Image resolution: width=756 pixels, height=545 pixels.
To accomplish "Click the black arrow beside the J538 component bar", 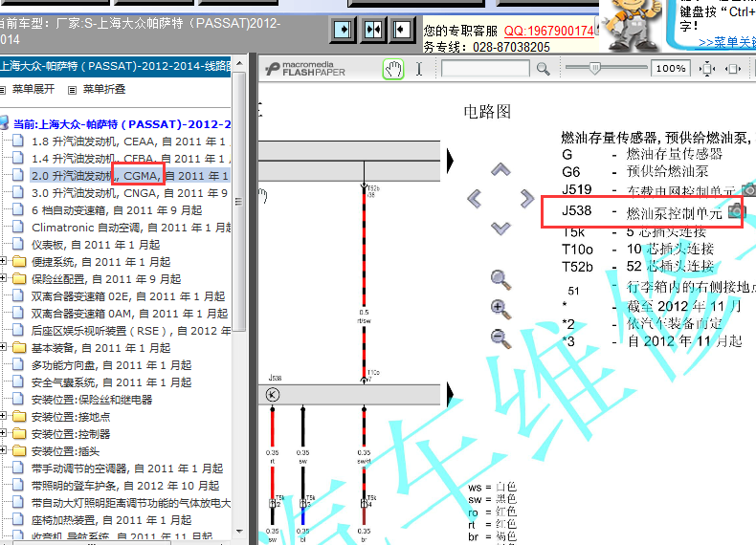I will coord(451,395).
